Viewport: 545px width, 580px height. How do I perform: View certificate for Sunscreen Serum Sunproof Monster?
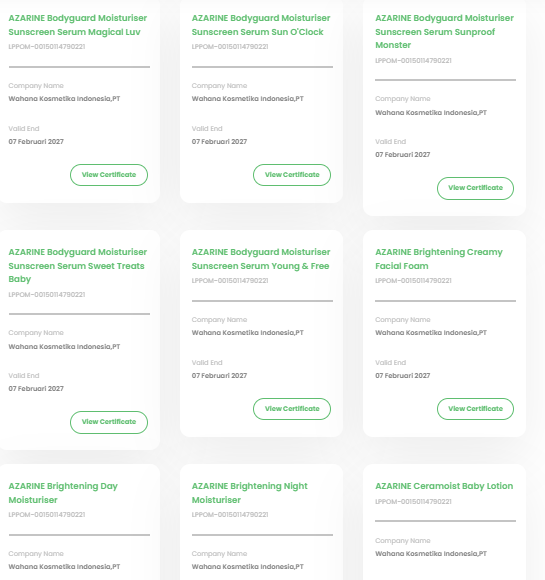[475, 188]
